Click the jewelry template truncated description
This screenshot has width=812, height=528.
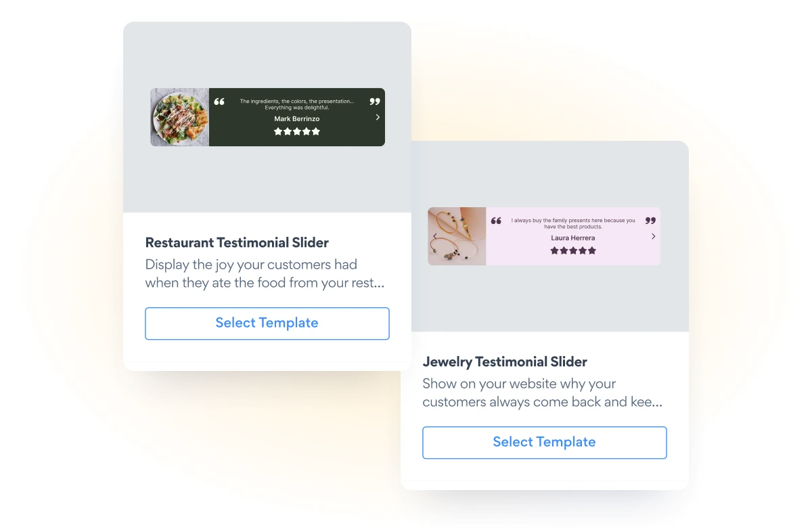[x=542, y=393]
